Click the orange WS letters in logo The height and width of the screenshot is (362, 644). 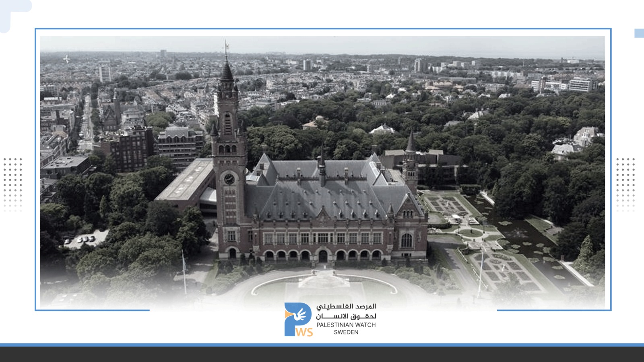304,332
